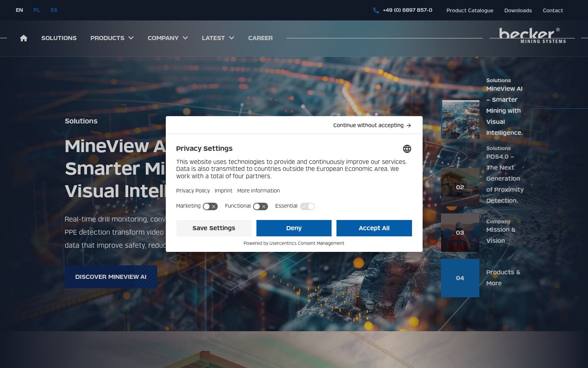
Task: Open the Contact link
Action: coord(553,10)
